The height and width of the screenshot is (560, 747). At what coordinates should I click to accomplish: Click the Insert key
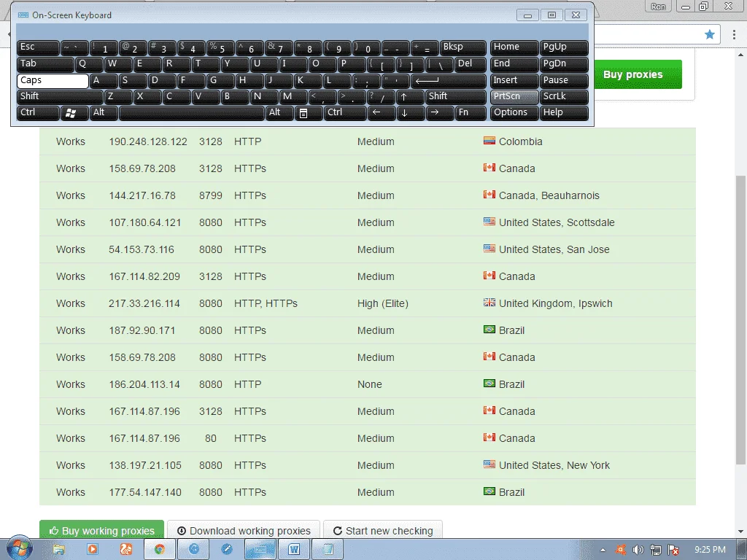pyautogui.click(x=514, y=81)
